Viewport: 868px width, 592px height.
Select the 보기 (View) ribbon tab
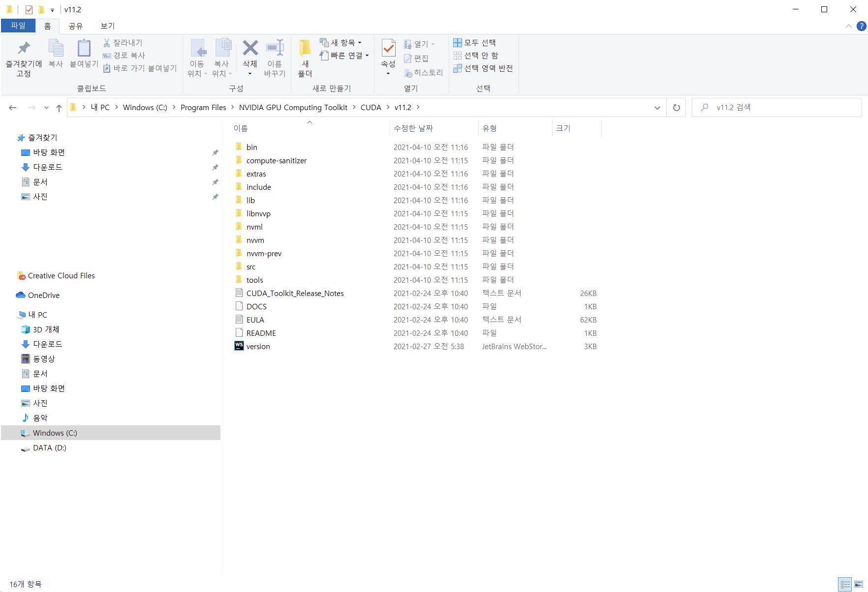tap(108, 26)
